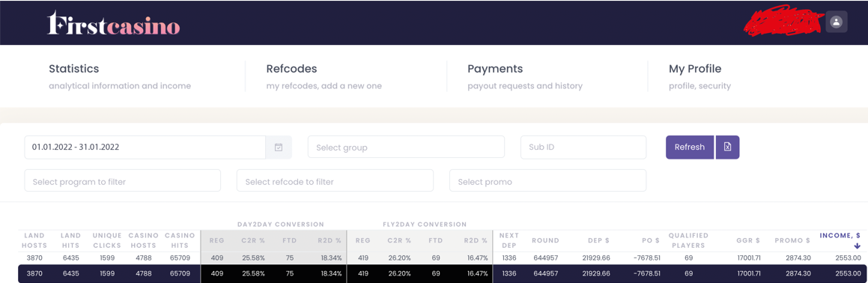Screen dimensions: 868x283
Task: Toggle sort arrow under Income, $ column
Action: pos(857,246)
